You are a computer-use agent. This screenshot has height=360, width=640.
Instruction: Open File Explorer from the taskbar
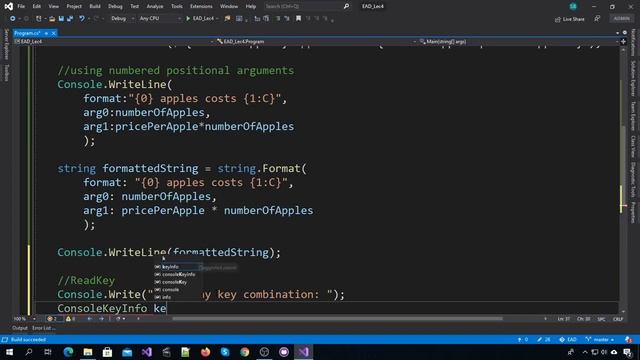[x=88, y=352]
